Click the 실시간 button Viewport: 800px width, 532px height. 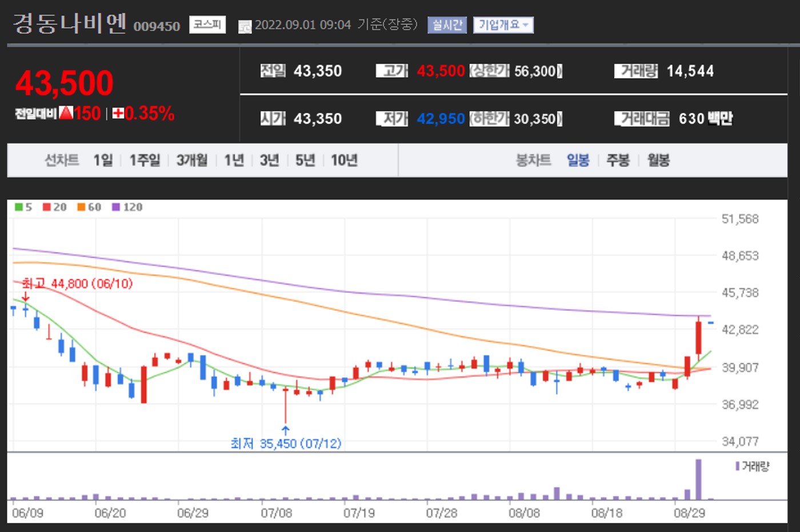click(x=447, y=25)
